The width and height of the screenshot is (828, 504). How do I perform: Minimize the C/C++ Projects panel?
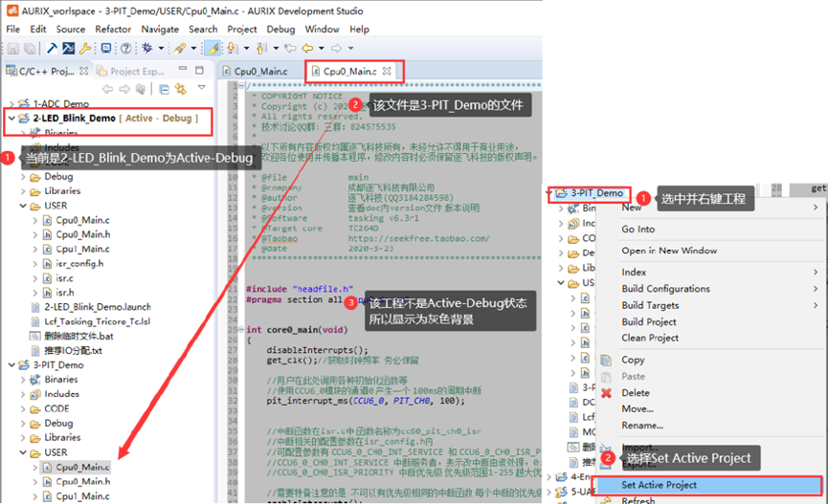pyautogui.click(x=183, y=69)
